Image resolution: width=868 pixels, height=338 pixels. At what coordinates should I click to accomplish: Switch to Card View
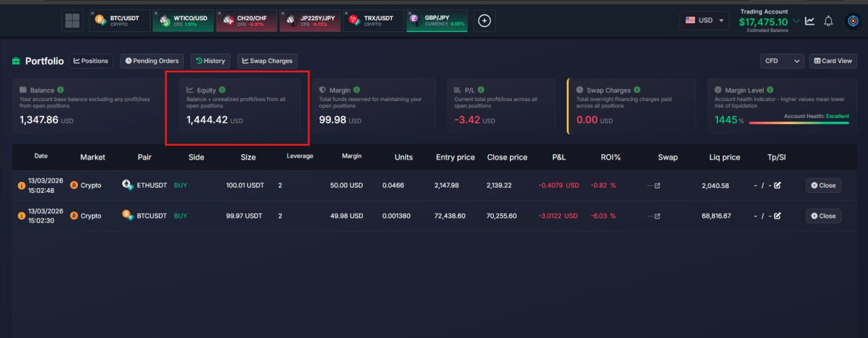pos(832,61)
